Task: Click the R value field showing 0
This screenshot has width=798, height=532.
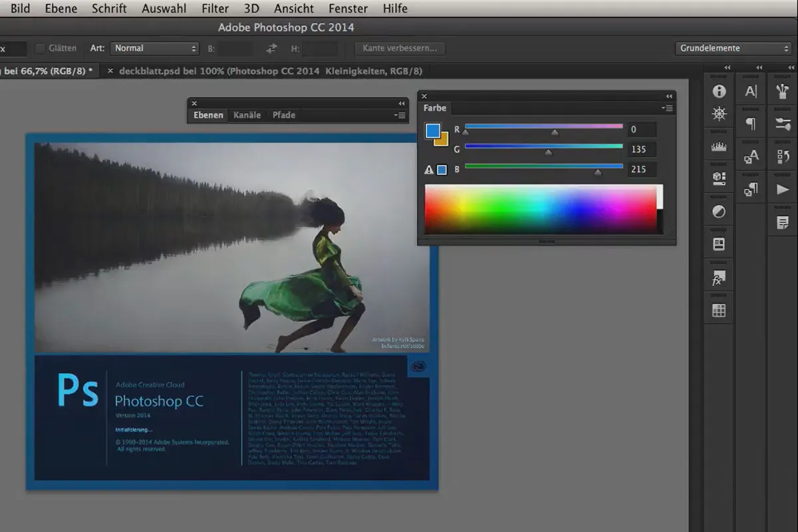Action: (642, 130)
